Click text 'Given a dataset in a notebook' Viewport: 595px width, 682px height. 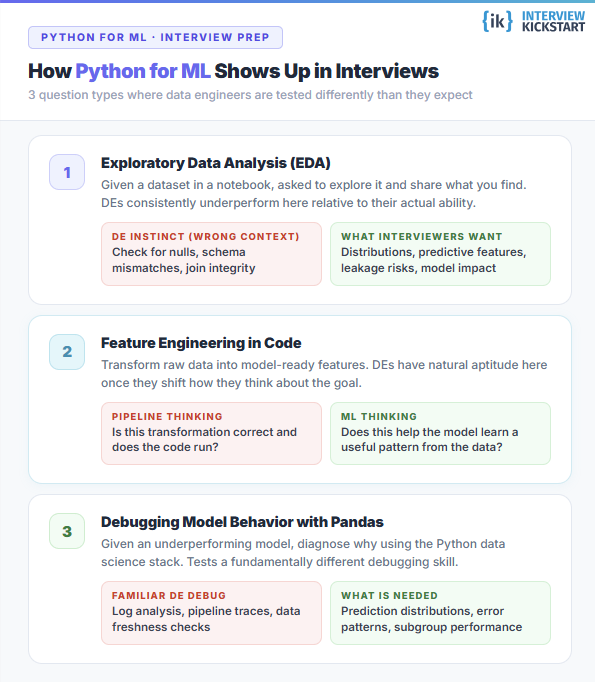(x=188, y=185)
